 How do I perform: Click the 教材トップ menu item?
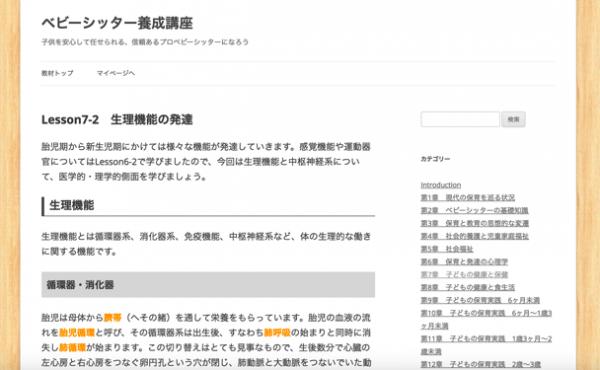(x=57, y=73)
